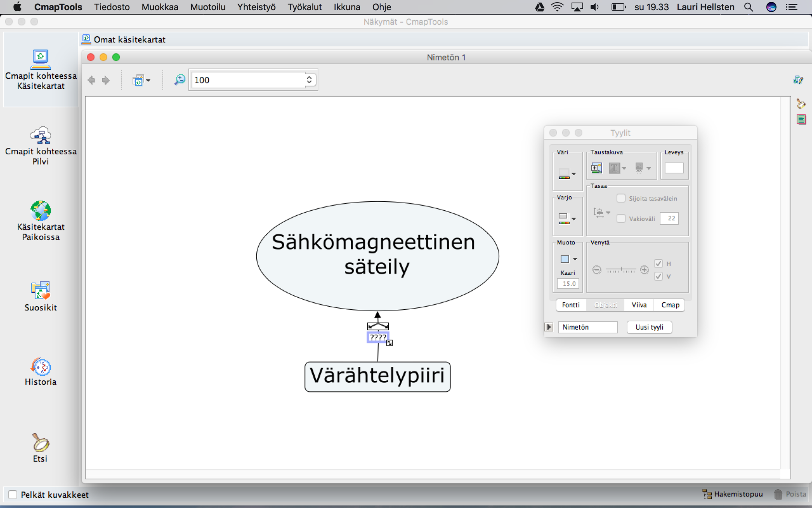
Task: Click Käsitekartat Paikoissa globe icon
Action: pos(41,211)
